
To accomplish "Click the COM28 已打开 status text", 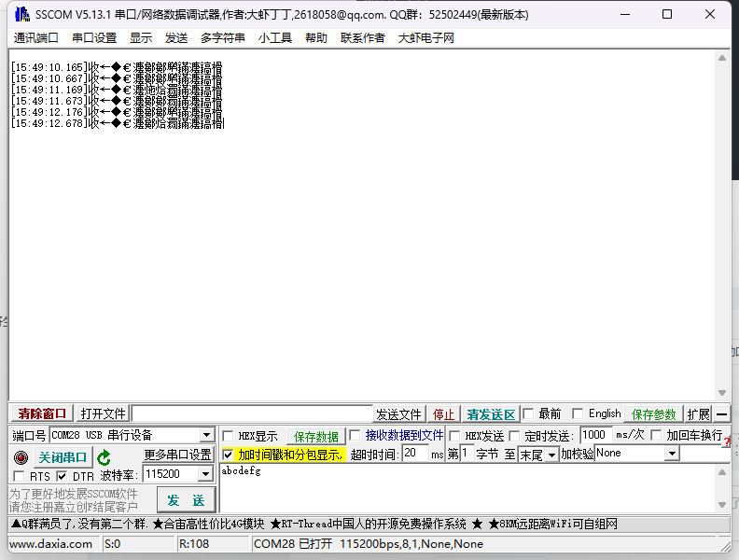I will [x=368, y=544].
